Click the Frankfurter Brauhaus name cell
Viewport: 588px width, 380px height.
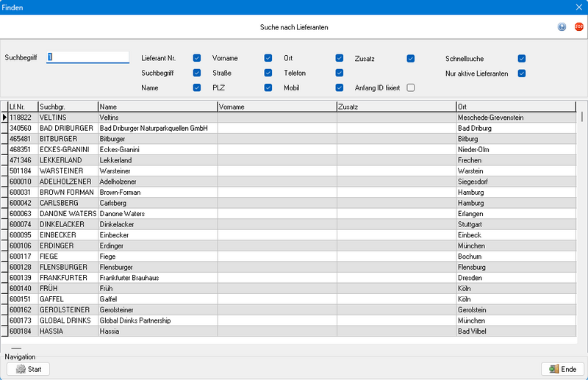click(157, 278)
